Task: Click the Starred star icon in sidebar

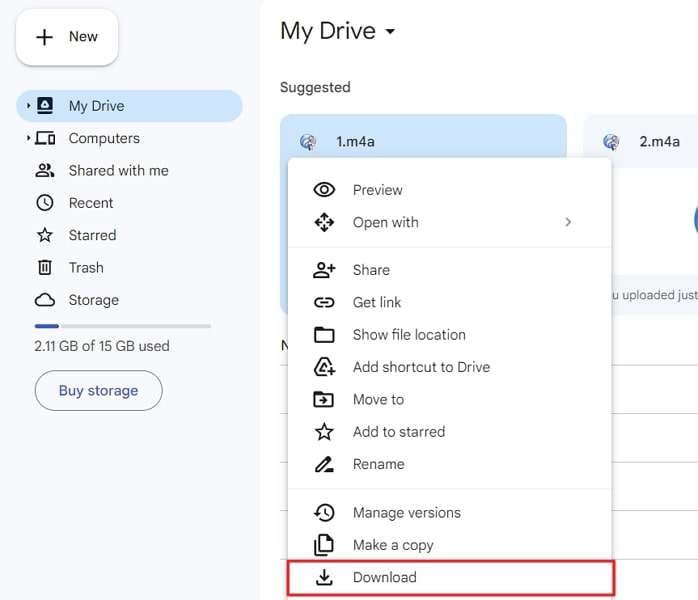Action: (x=44, y=235)
